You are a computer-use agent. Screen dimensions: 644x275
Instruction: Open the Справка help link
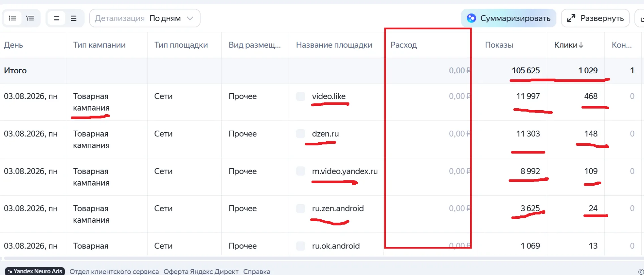[x=257, y=271]
